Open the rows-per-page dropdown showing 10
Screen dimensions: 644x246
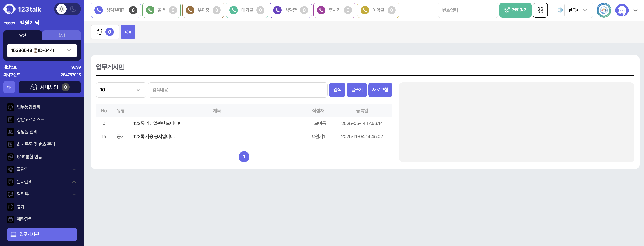click(121, 90)
